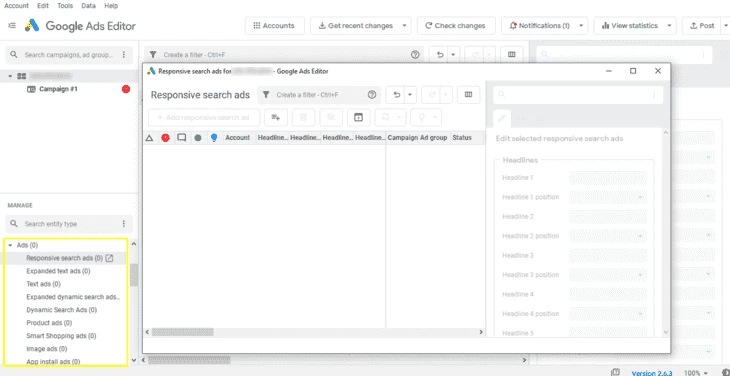Screen dimensions: 730x376
Task: Click the Accounts button
Action: (275, 26)
